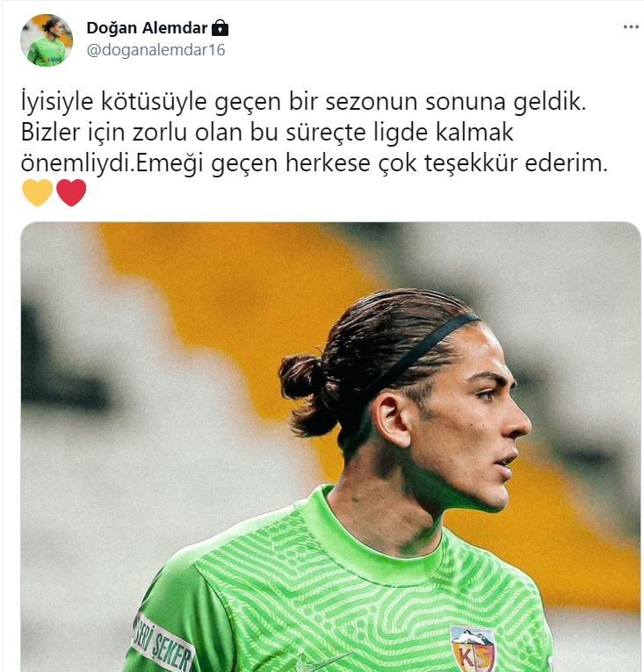
Task: Click the Şeker sponsor patch on sleeve
Action: [162, 644]
